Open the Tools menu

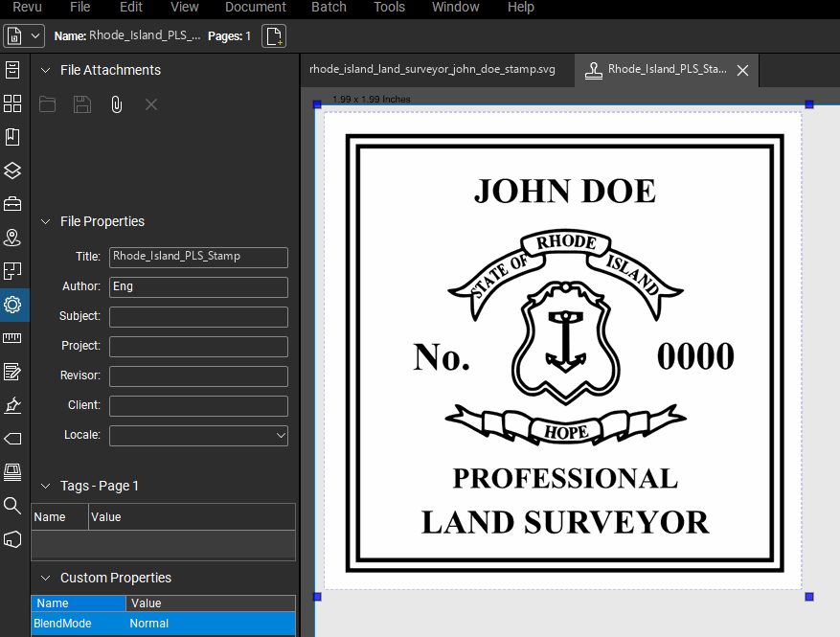pos(389,7)
